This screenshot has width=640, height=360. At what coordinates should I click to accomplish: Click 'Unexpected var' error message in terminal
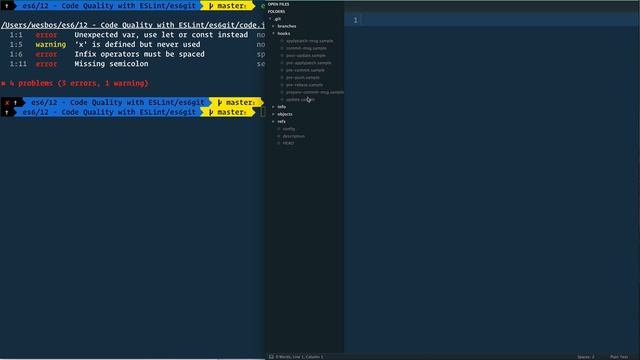161,35
